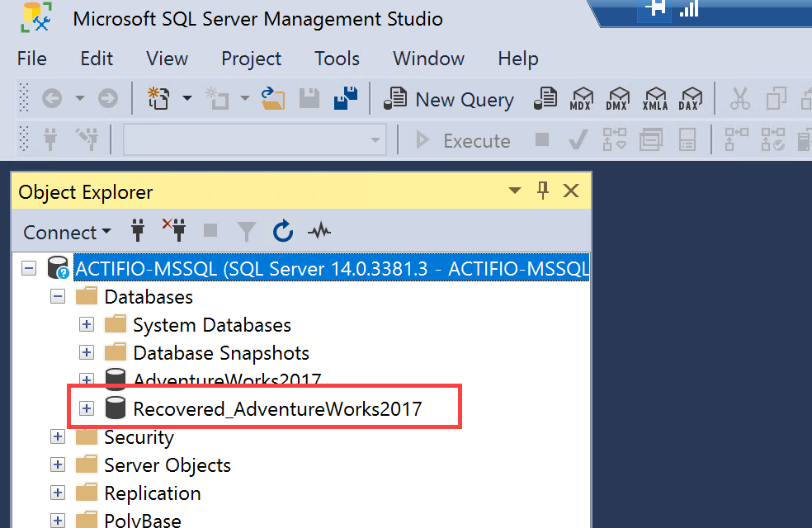The height and width of the screenshot is (528, 812).
Task: Collapse the ACTIFIO-MSSQL server node
Action: tap(29, 268)
